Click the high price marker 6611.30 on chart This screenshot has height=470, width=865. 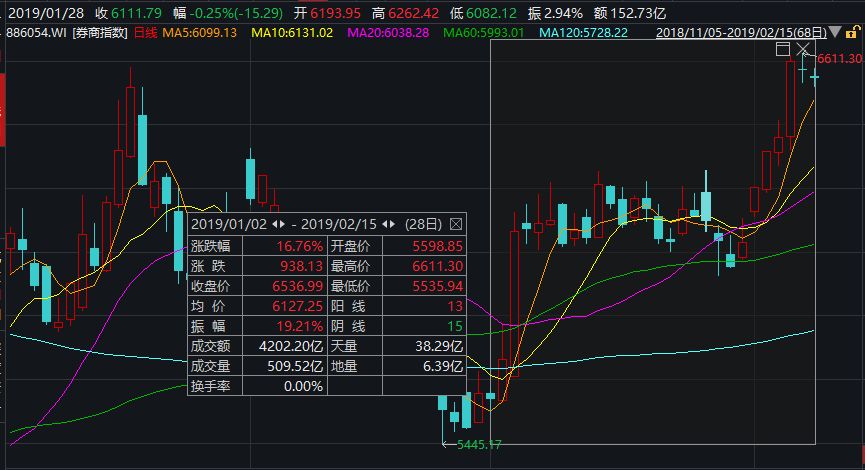coord(840,58)
